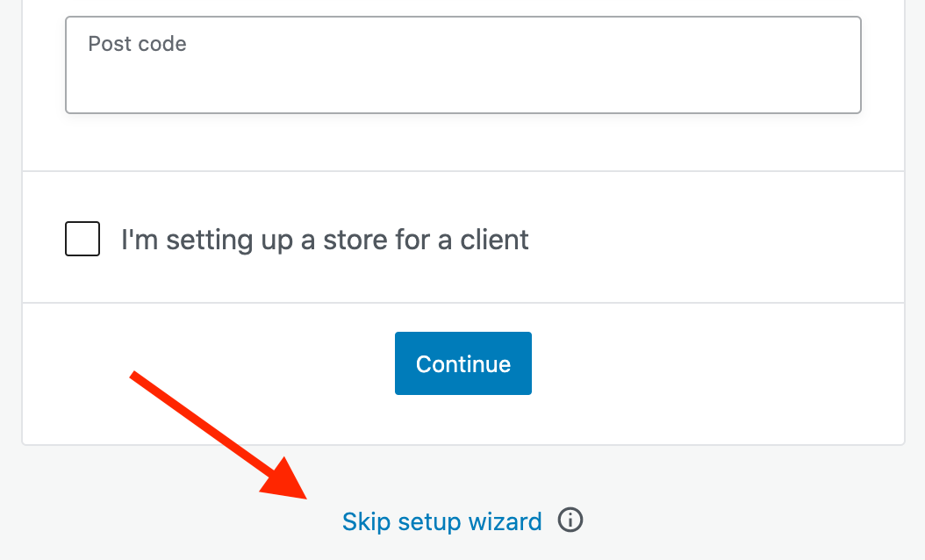This screenshot has height=560, width=925.
Task: Show help for skipping the setup wizard
Action: pyautogui.click(x=570, y=521)
